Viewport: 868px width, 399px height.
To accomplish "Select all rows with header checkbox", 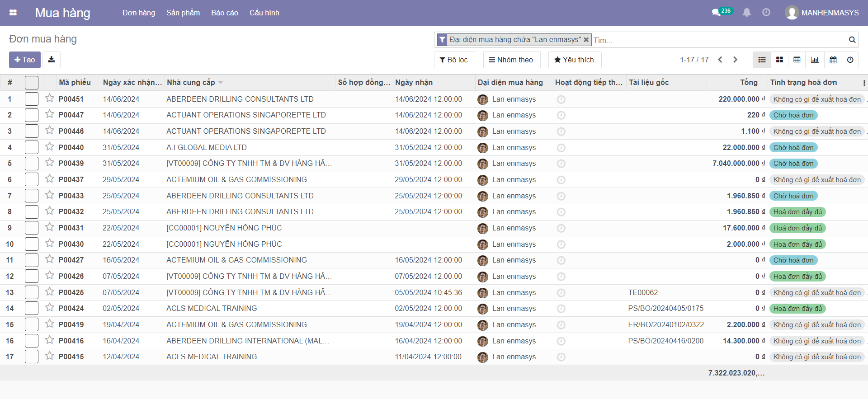I will [32, 82].
